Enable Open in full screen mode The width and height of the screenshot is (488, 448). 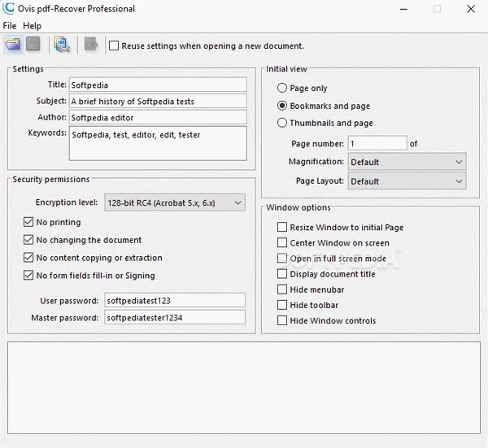(x=282, y=259)
